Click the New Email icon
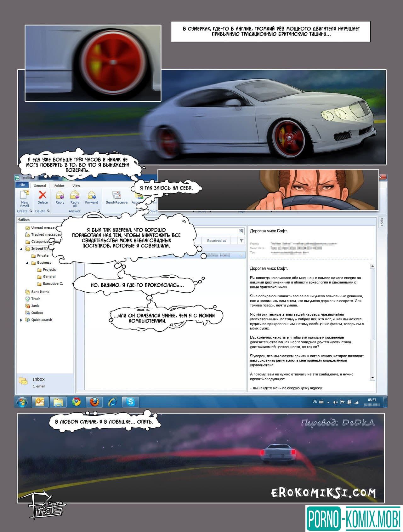The height and width of the screenshot is (532, 403). click(x=25, y=196)
